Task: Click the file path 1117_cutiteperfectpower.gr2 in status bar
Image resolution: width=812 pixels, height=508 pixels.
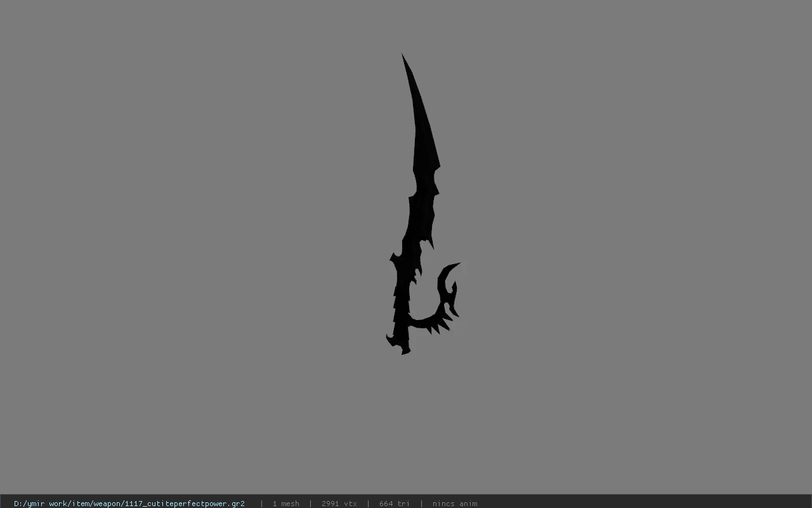Action: click(x=129, y=504)
